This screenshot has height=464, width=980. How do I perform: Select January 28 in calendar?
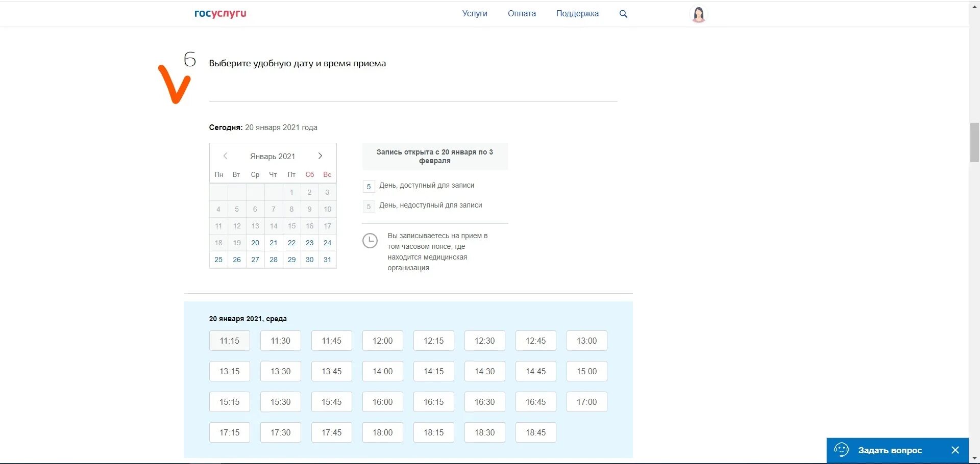[274, 260]
